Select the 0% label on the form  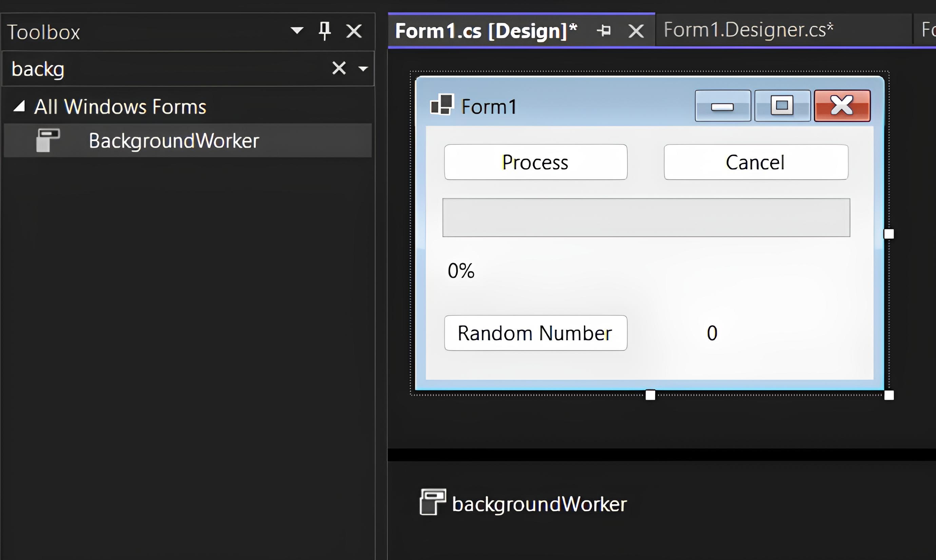click(461, 271)
